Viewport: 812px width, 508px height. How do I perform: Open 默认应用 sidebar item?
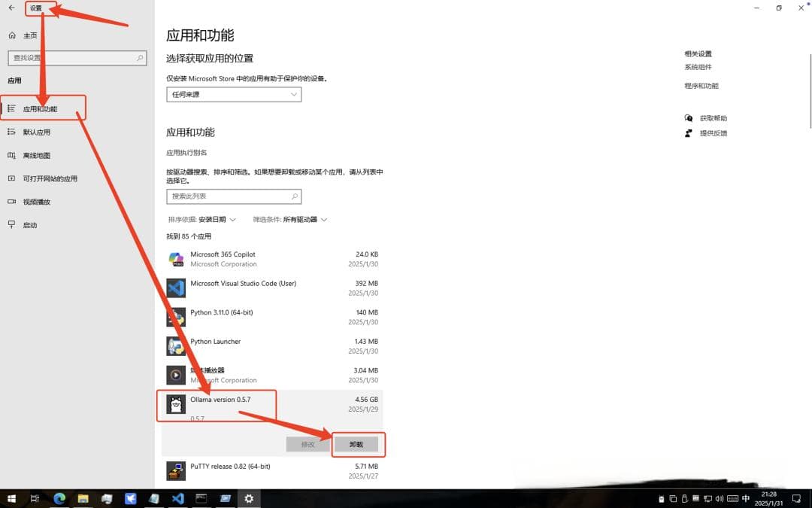pyautogui.click(x=36, y=132)
